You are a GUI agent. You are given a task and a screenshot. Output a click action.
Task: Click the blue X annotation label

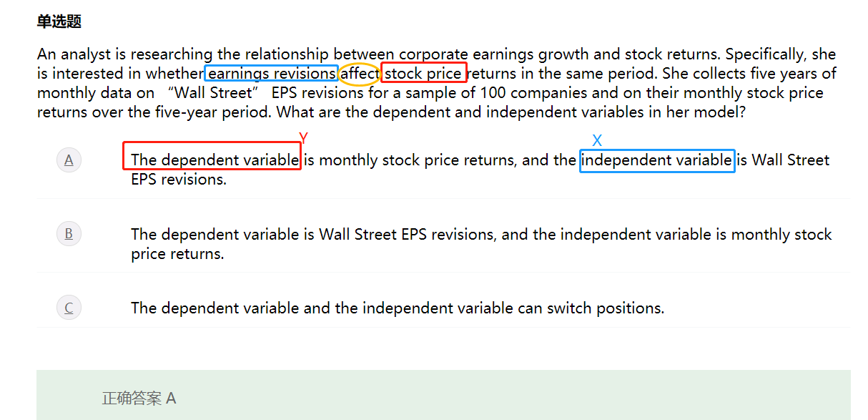point(597,141)
